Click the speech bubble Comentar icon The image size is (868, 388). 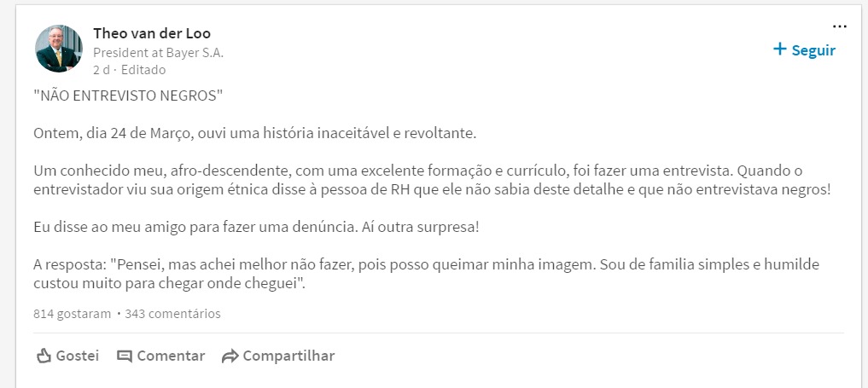coord(125,356)
